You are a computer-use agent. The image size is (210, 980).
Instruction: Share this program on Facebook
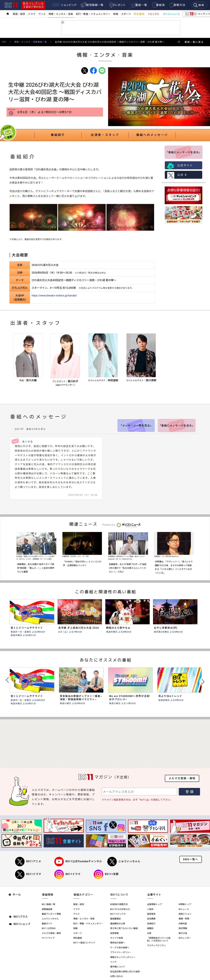click(93, 71)
